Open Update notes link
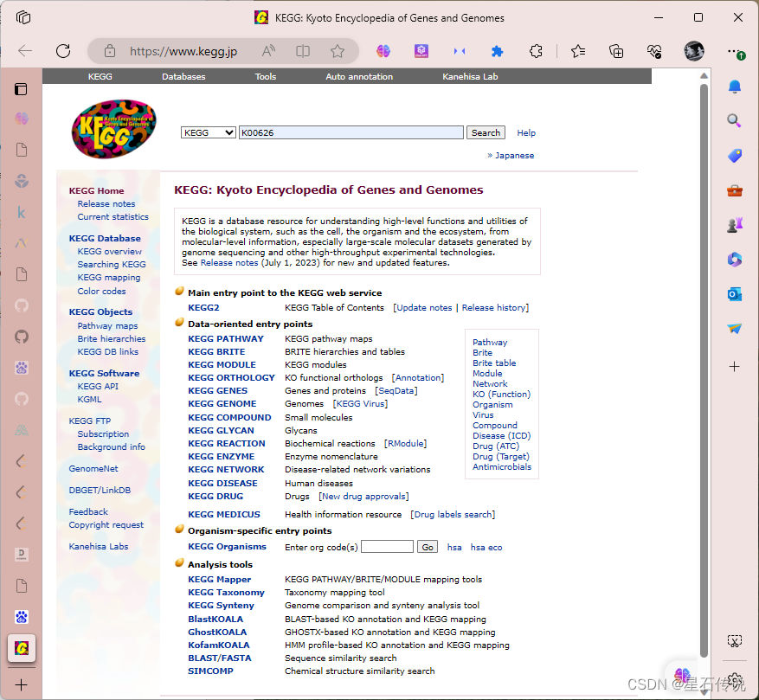The height and width of the screenshot is (700, 759). coord(425,308)
